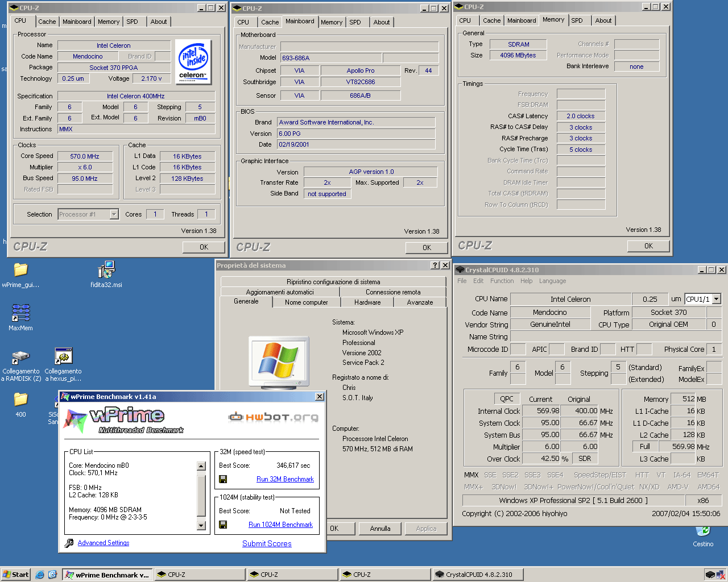Click the floppy save icon beside Run 32M Benchmark
The height and width of the screenshot is (582, 728).
click(223, 479)
